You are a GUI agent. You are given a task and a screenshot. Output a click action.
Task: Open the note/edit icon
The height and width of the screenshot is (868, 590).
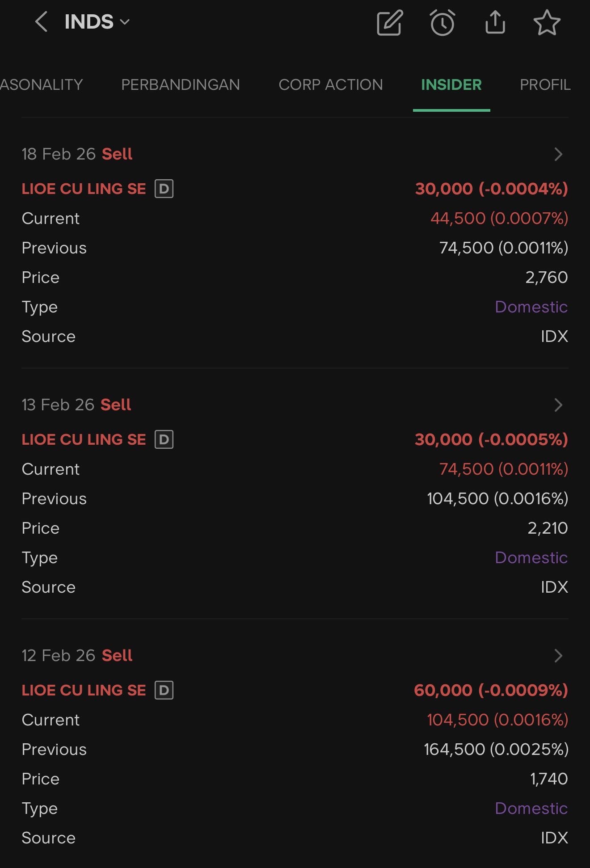[x=390, y=23]
